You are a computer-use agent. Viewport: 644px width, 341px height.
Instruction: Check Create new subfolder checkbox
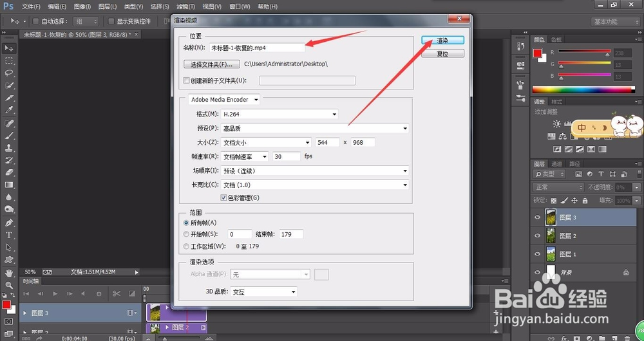tap(187, 80)
